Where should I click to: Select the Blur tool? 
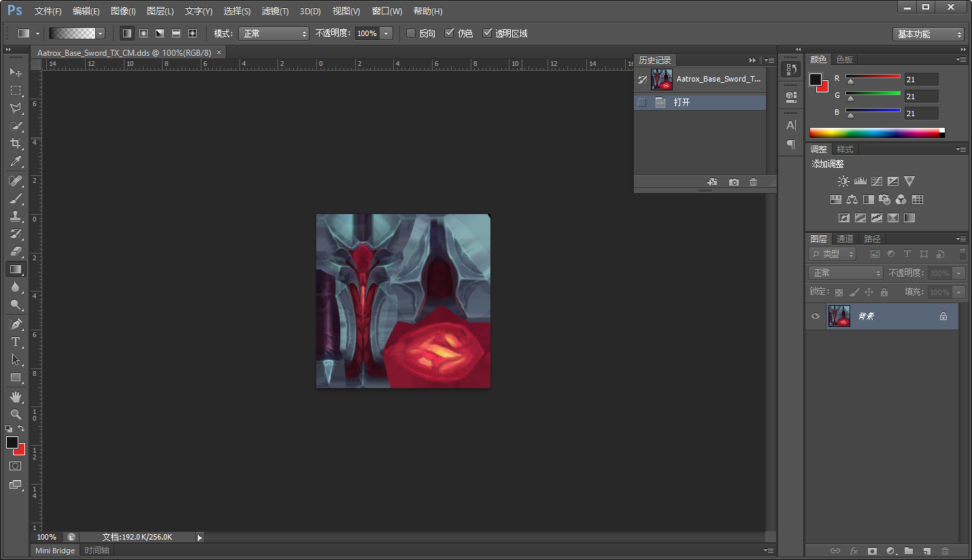[16, 287]
